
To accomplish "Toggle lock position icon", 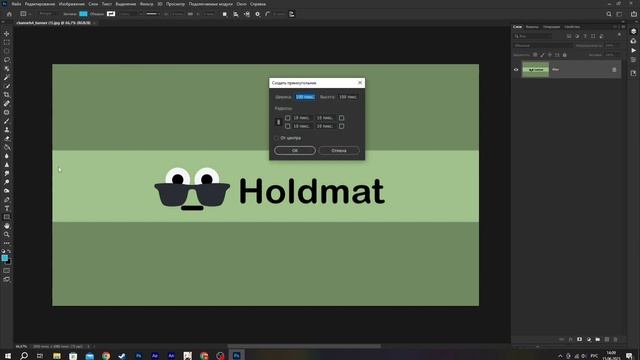I will [x=550, y=55].
